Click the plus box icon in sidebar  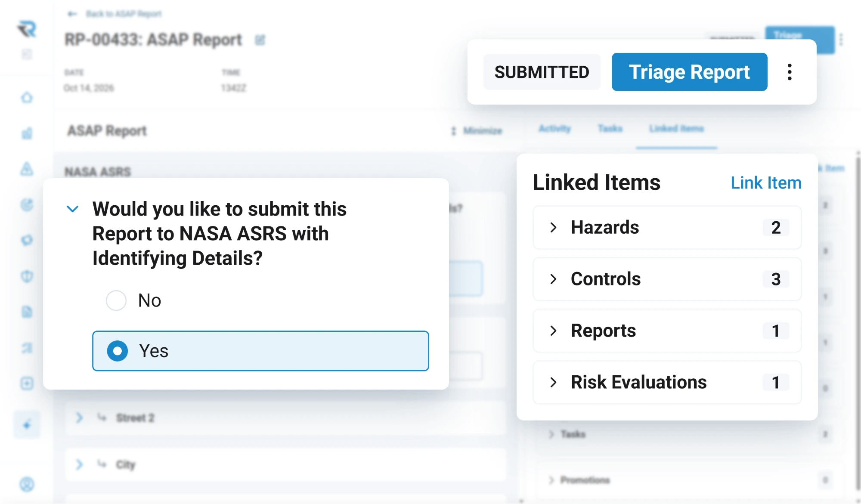[x=27, y=383]
